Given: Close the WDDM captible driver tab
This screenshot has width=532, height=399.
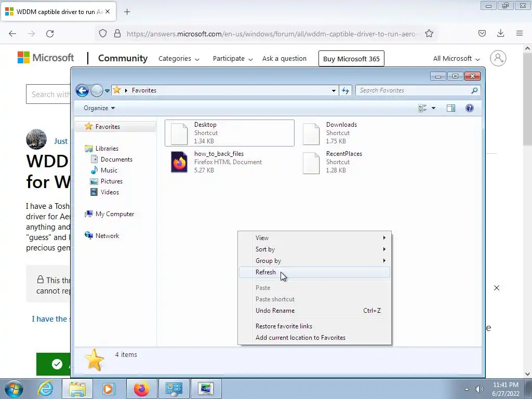Looking at the screenshot, I should (x=108, y=11).
